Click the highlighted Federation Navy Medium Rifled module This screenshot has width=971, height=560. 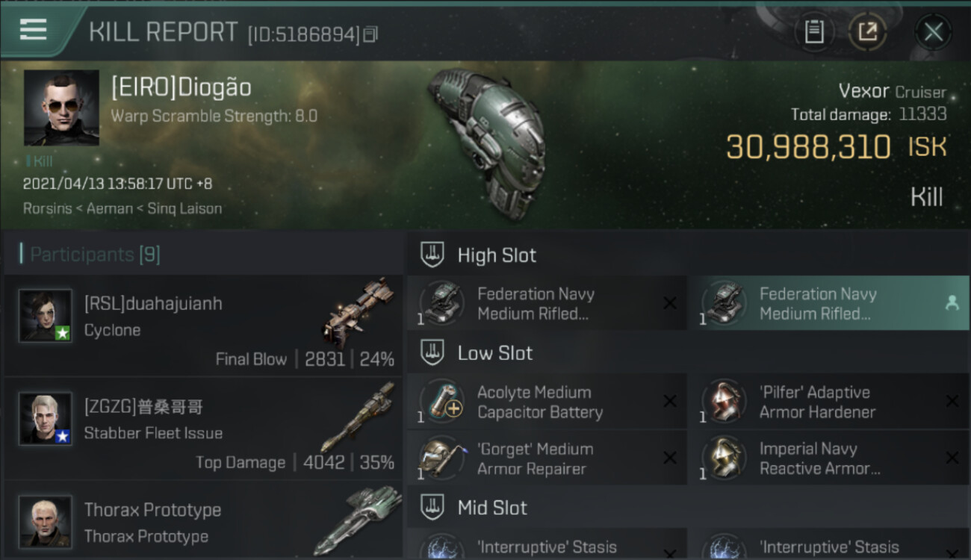[x=829, y=303]
